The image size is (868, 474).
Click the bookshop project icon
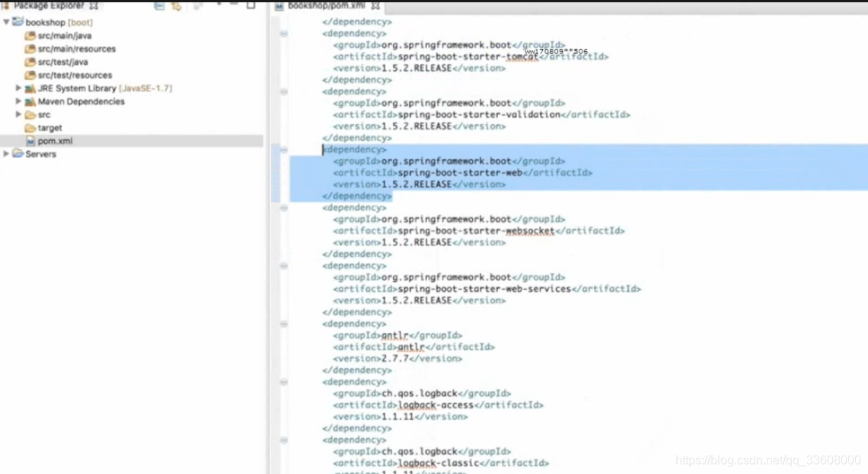tap(18, 22)
